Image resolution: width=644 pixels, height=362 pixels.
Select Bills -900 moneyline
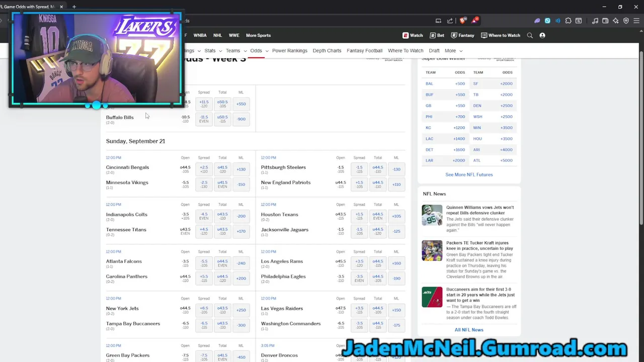pyautogui.click(x=241, y=119)
